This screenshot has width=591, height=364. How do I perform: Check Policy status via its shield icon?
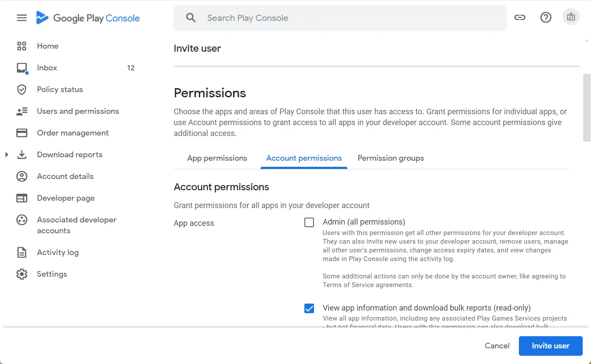click(x=22, y=89)
